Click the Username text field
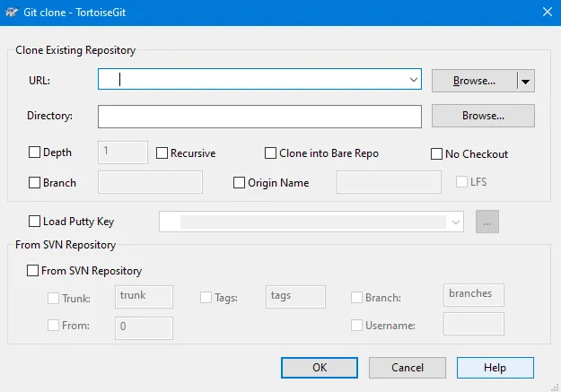The width and height of the screenshot is (561, 392). (474, 324)
